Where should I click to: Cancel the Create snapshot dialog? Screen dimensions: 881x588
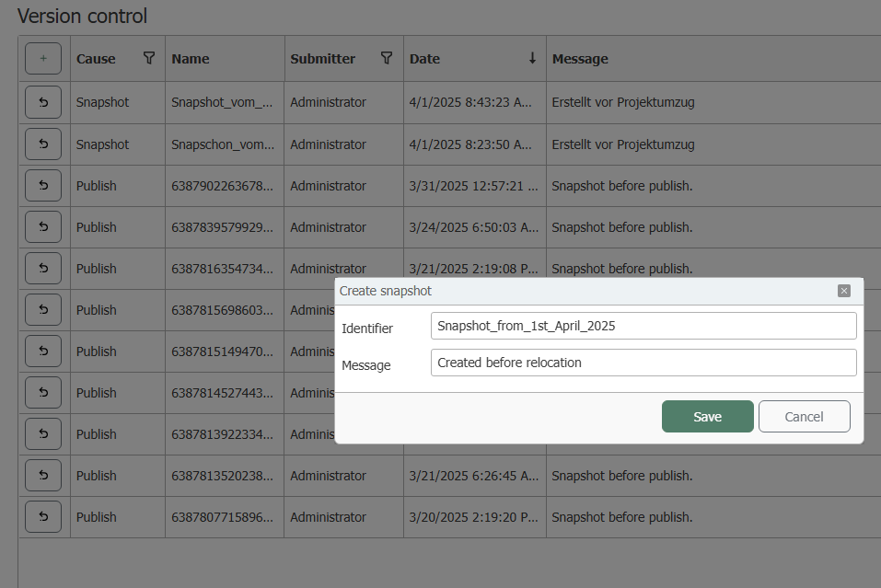coord(804,417)
